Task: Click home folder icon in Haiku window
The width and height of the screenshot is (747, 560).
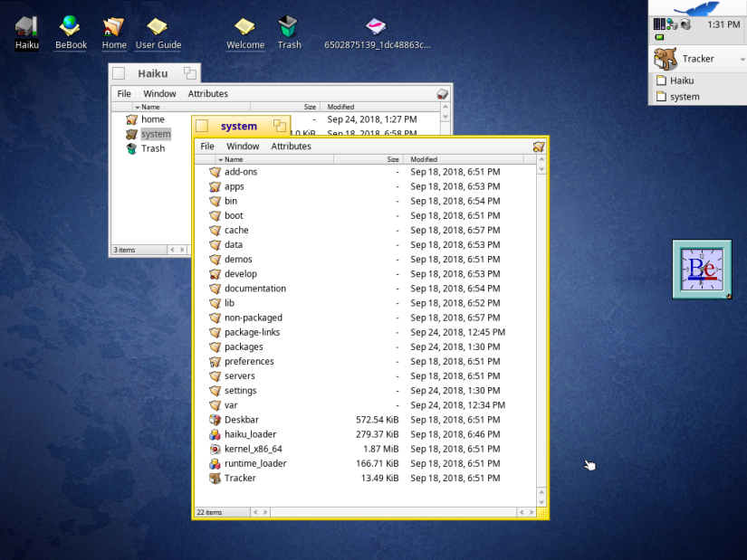Action: tap(132, 119)
